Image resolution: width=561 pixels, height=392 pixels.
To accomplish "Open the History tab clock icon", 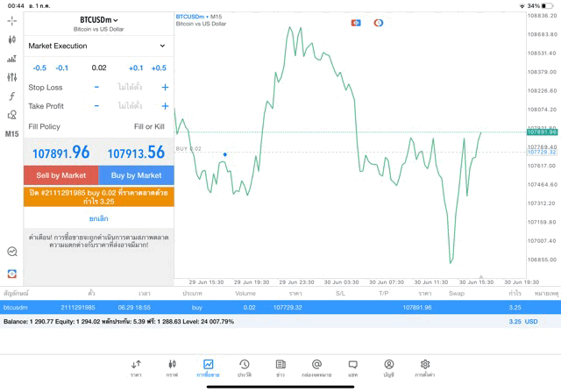I will click(x=245, y=367).
